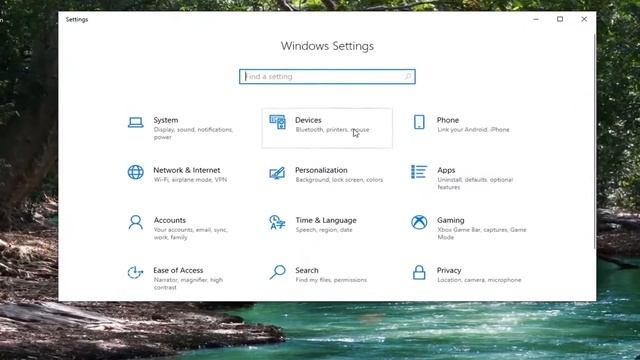Go to the Ease of Access heading
This screenshot has height=360, width=640.
click(178, 270)
